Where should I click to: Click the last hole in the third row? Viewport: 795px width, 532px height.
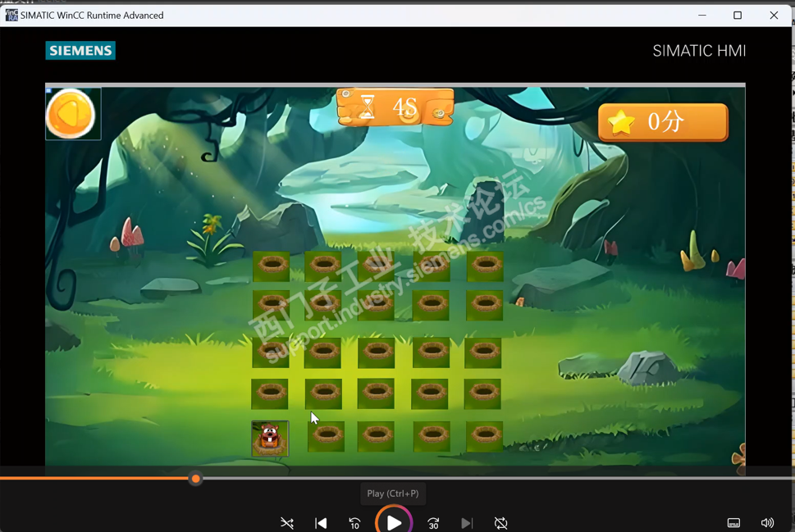(483, 352)
